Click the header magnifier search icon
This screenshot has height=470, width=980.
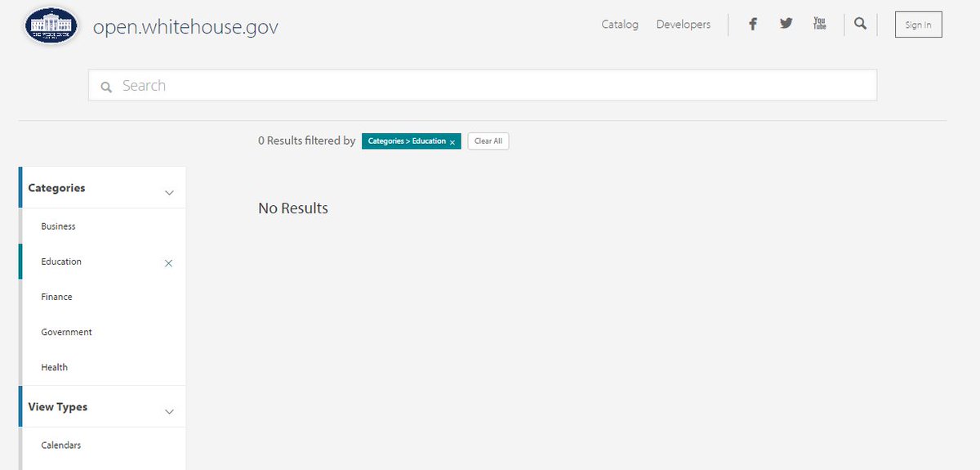(860, 24)
